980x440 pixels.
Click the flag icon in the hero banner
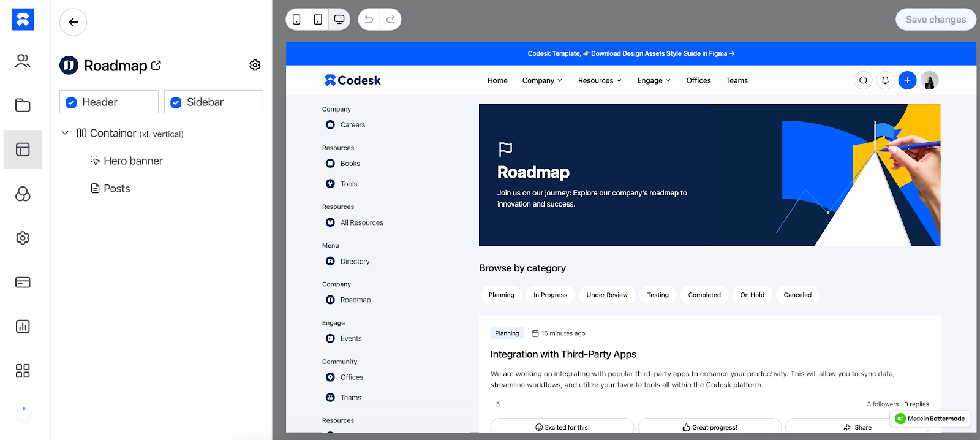[x=505, y=149]
